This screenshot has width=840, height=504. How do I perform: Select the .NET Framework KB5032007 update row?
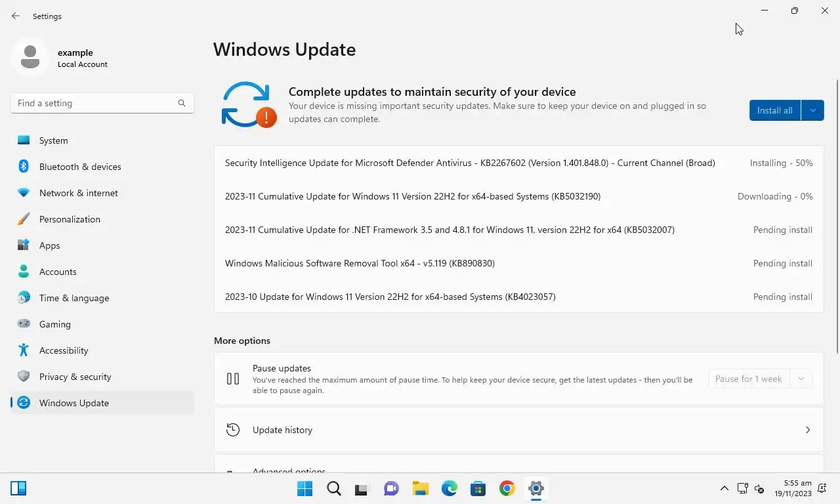[518, 230]
